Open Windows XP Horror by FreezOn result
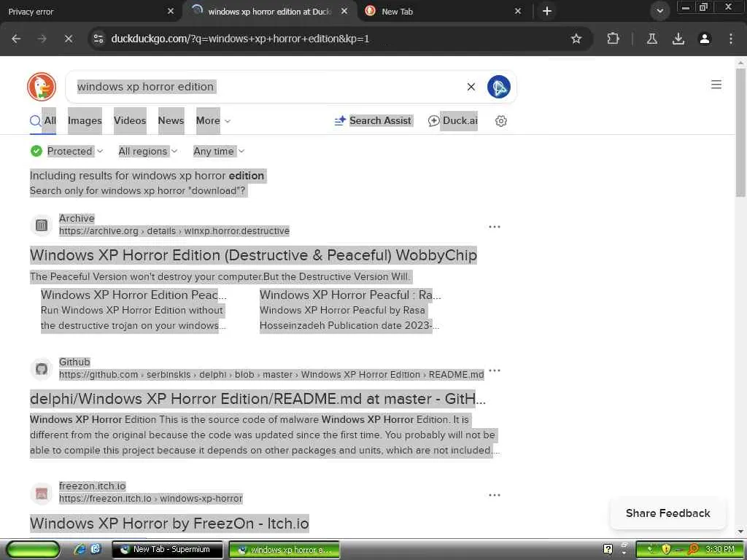Screen dimensions: 747x560 (169, 524)
